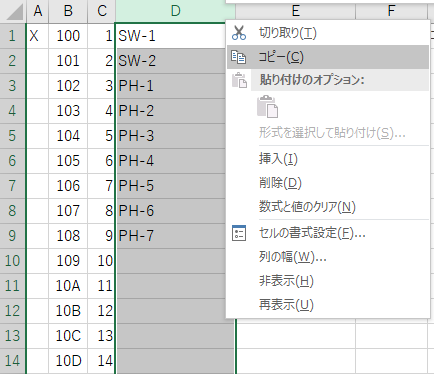The width and height of the screenshot is (434, 374).
Task: Click cell B9 containing 108
Action: click(68, 236)
